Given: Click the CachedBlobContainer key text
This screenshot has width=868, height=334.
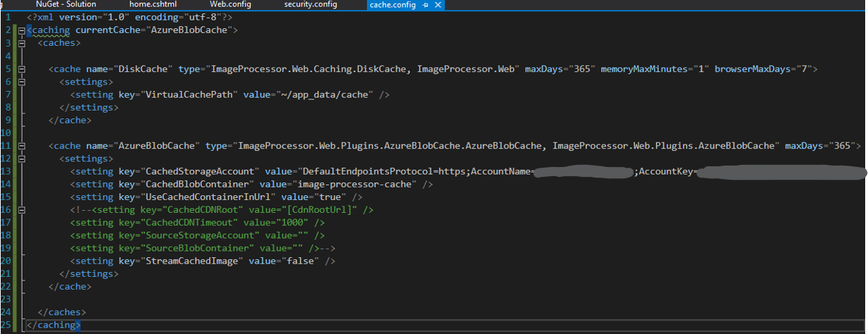Looking at the screenshot, I should [x=197, y=184].
